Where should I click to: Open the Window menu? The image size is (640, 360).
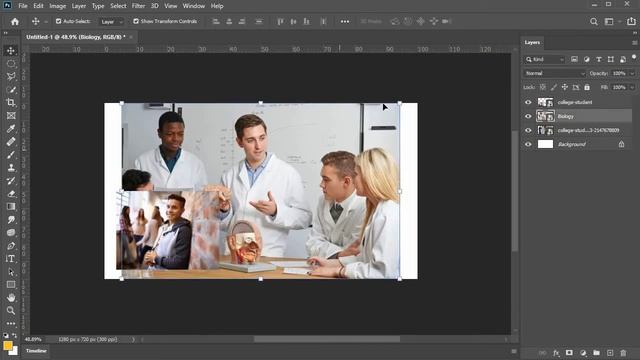(193, 6)
